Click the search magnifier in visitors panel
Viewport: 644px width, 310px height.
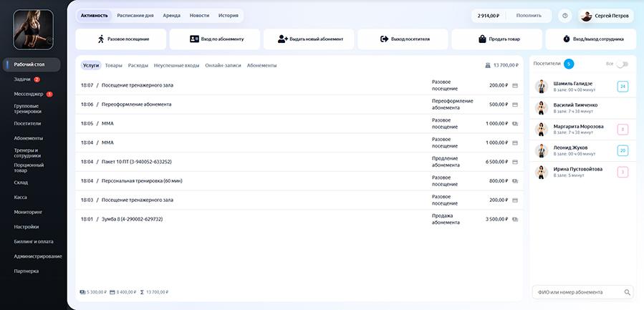627,292
